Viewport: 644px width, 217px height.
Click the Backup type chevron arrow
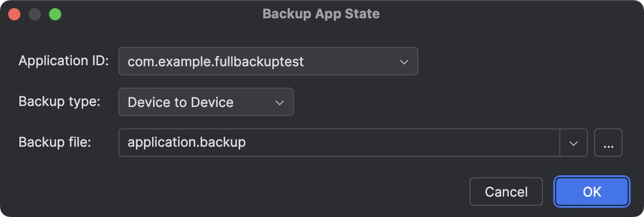279,102
